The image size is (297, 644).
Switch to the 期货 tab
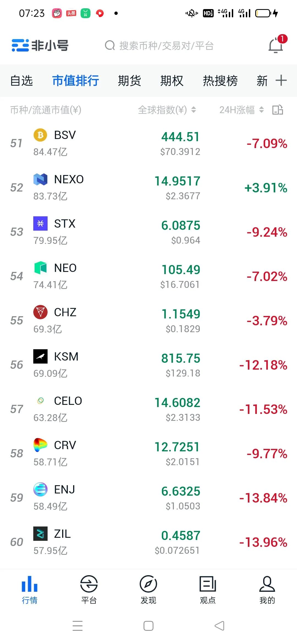129,81
